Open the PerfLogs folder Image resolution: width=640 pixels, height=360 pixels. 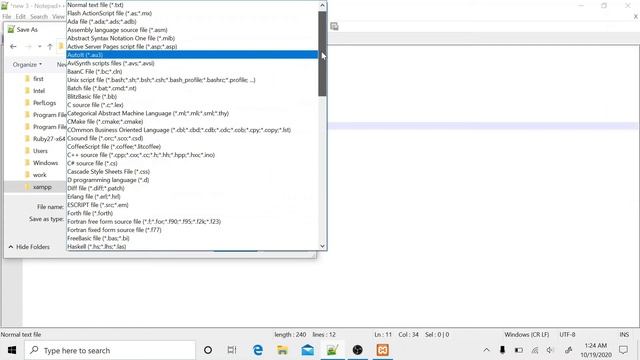coord(40,103)
